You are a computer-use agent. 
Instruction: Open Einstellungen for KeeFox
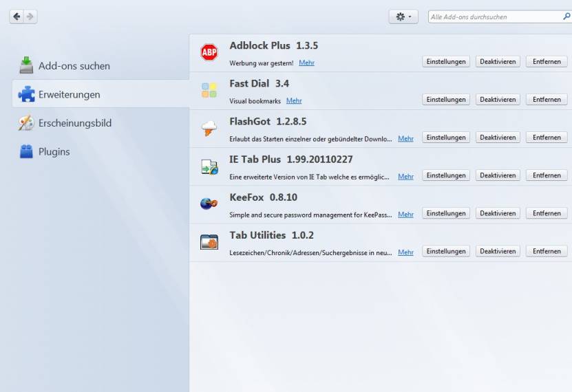pos(446,213)
